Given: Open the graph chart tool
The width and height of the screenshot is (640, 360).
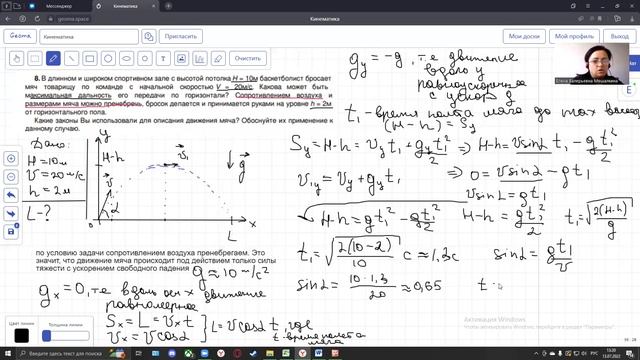Looking at the screenshot, I should (200, 58).
